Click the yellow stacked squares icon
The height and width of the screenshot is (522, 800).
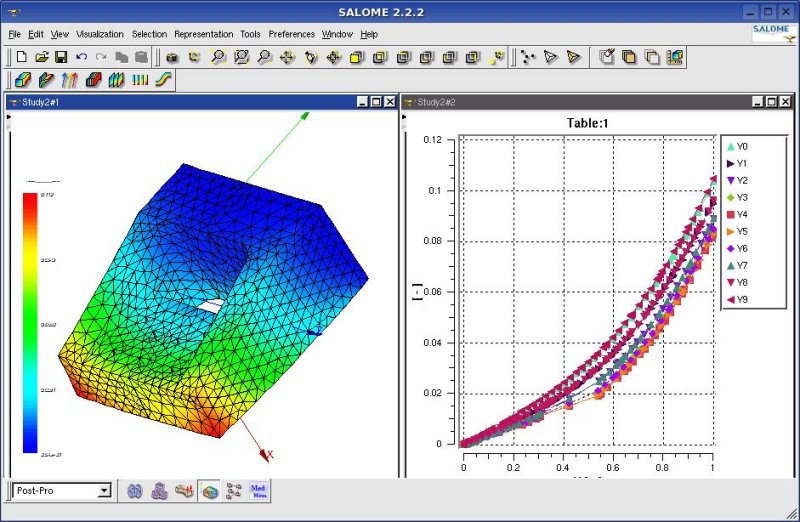tap(629, 57)
